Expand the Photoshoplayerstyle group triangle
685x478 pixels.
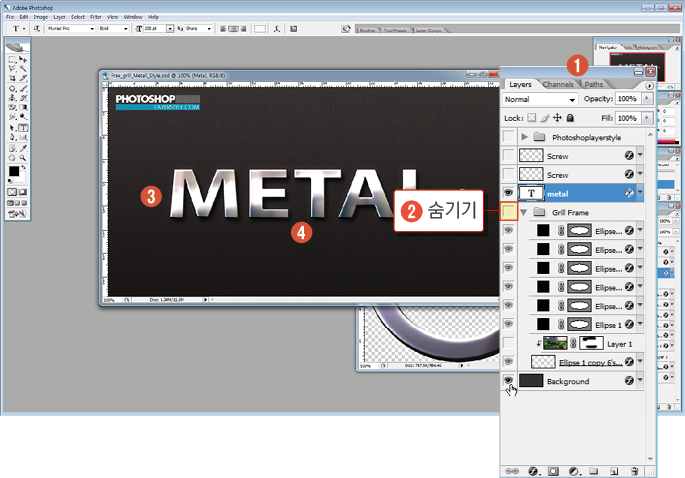click(x=525, y=137)
